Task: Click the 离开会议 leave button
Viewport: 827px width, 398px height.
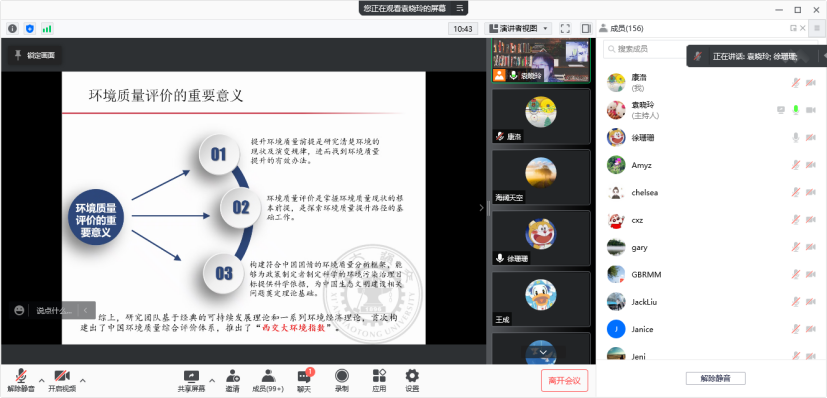Action: tap(564, 381)
